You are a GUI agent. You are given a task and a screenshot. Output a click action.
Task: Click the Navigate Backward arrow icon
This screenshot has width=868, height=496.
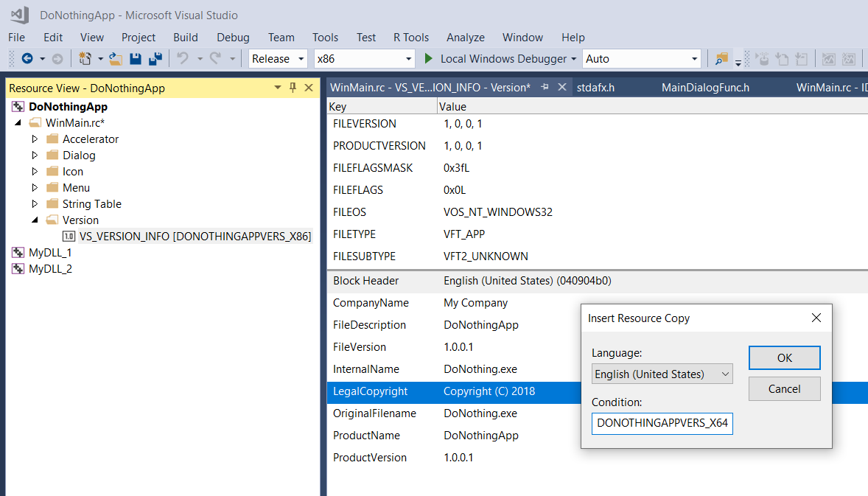point(27,59)
